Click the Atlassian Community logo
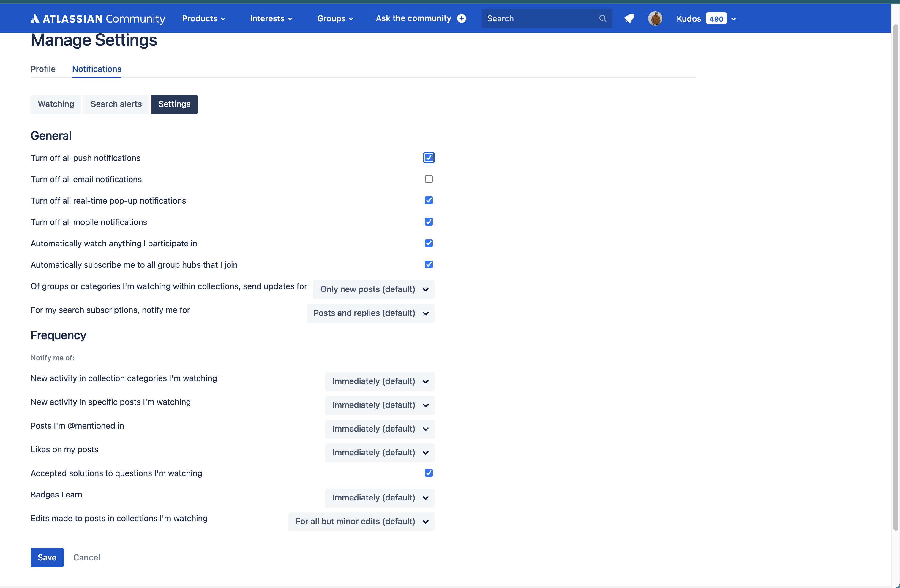The image size is (900, 588). point(97,18)
